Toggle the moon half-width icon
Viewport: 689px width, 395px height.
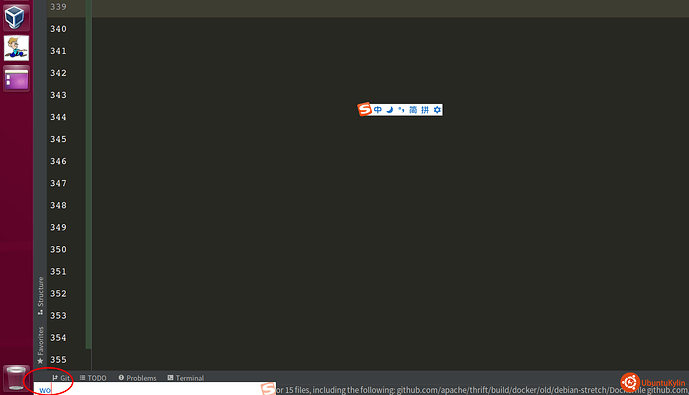tap(390, 110)
